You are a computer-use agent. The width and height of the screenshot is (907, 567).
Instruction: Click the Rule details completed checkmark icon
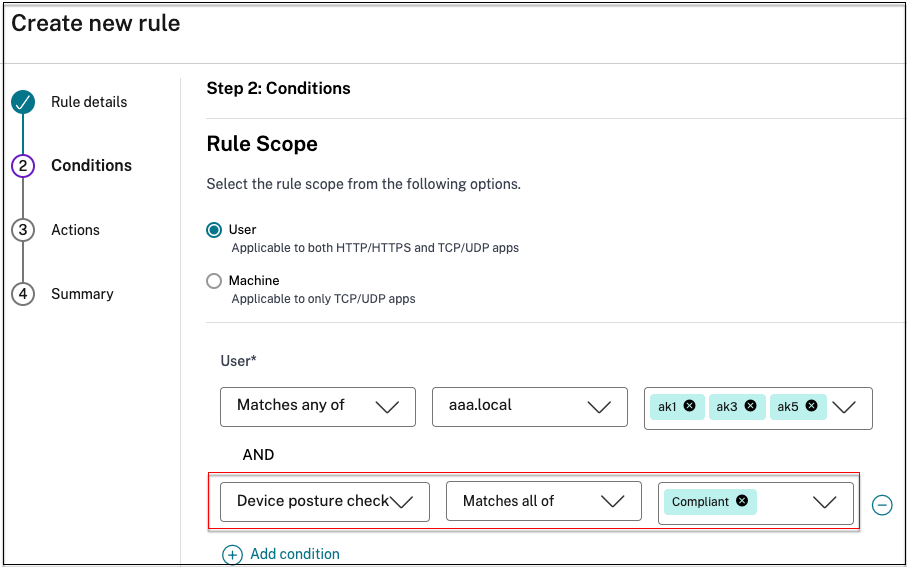point(23,102)
